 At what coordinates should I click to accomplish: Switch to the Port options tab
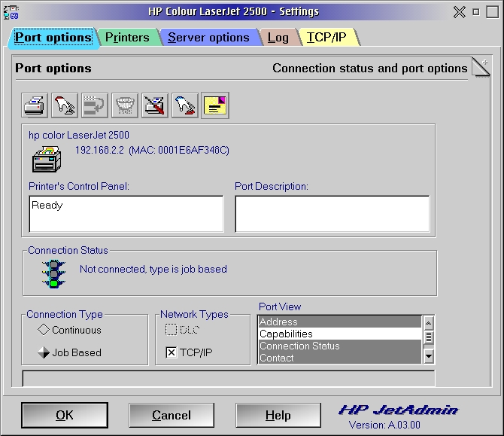53,38
